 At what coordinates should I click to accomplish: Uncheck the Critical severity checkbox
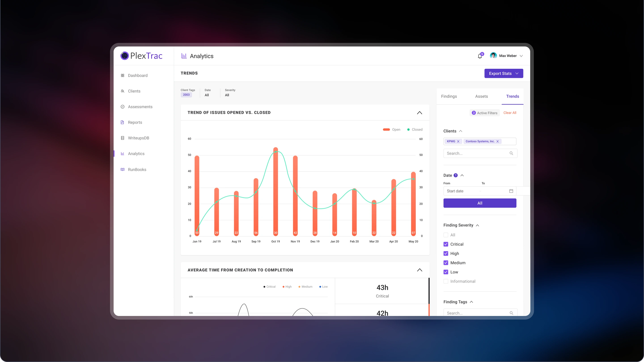pyautogui.click(x=446, y=244)
